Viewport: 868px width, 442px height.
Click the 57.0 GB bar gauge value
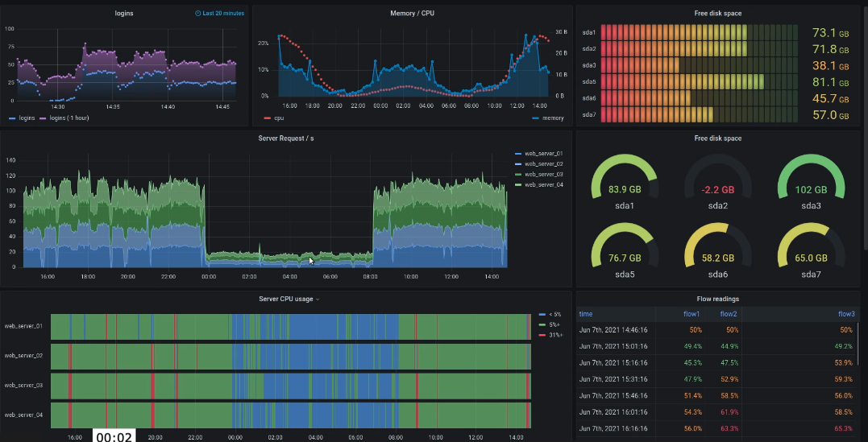click(x=830, y=116)
